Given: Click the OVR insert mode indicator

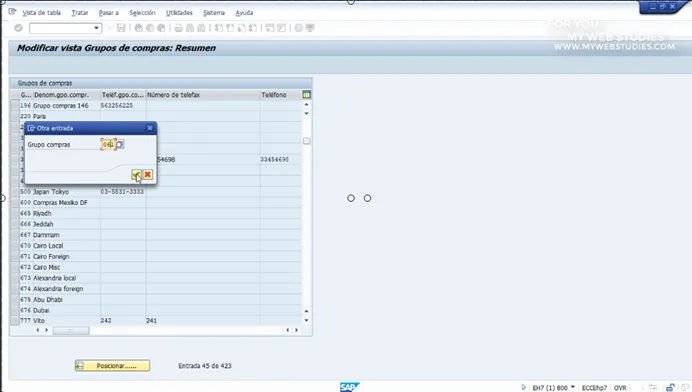Looking at the screenshot, I should 620,388.
